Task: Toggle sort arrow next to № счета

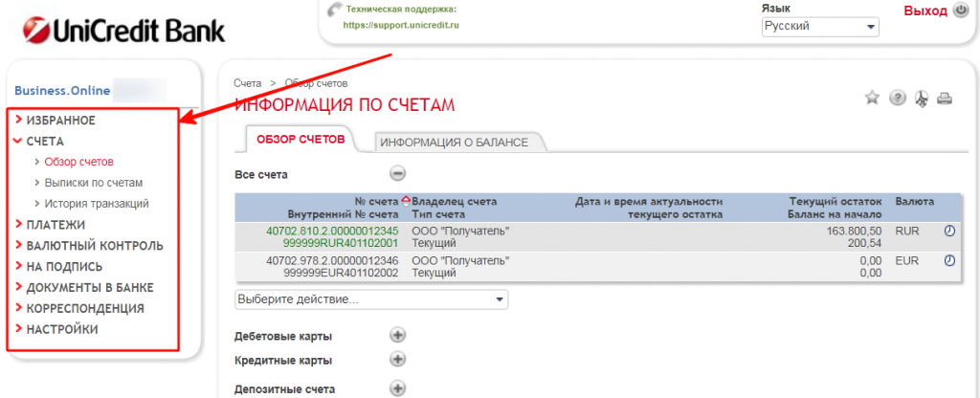Action: (x=406, y=201)
